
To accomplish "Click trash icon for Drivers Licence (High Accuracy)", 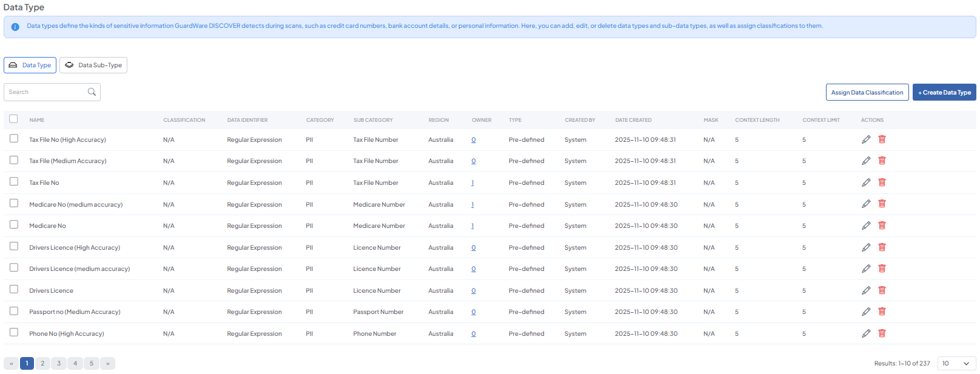I will pyautogui.click(x=882, y=247).
